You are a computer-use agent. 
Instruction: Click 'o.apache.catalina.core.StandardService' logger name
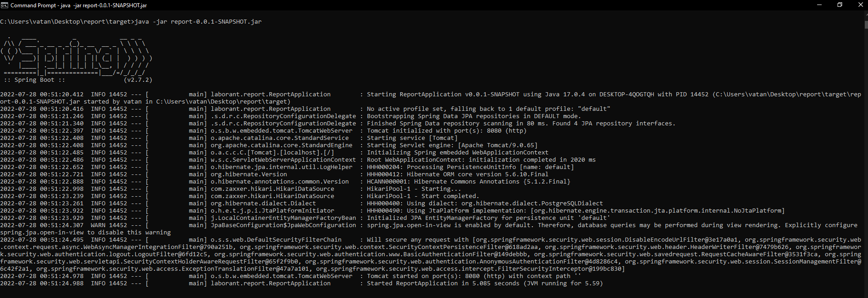pos(279,138)
